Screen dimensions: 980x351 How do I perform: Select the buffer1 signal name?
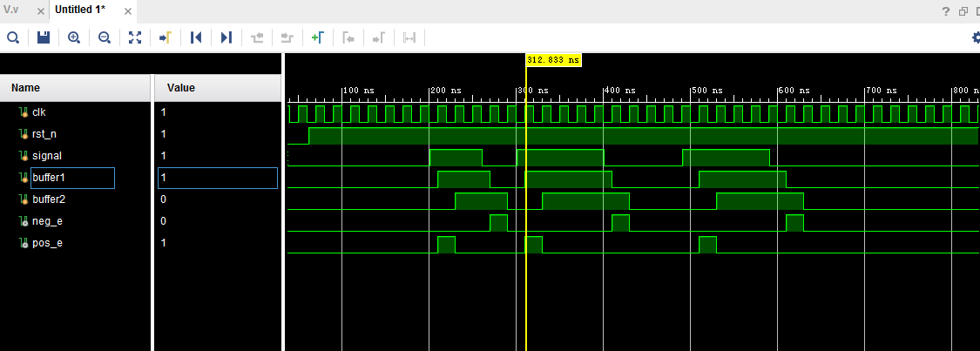click(49, 178)
